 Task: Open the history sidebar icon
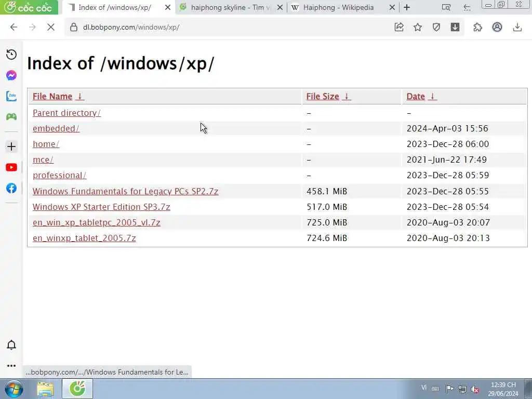coord(11,55)
